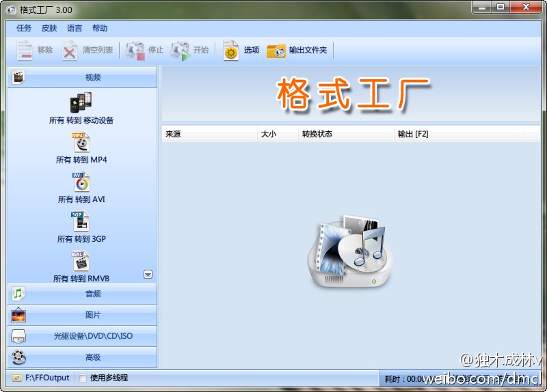Click the F:\FFOutput path in status bar
Viewport: 547px width, 392px height.
coord(47,378)
